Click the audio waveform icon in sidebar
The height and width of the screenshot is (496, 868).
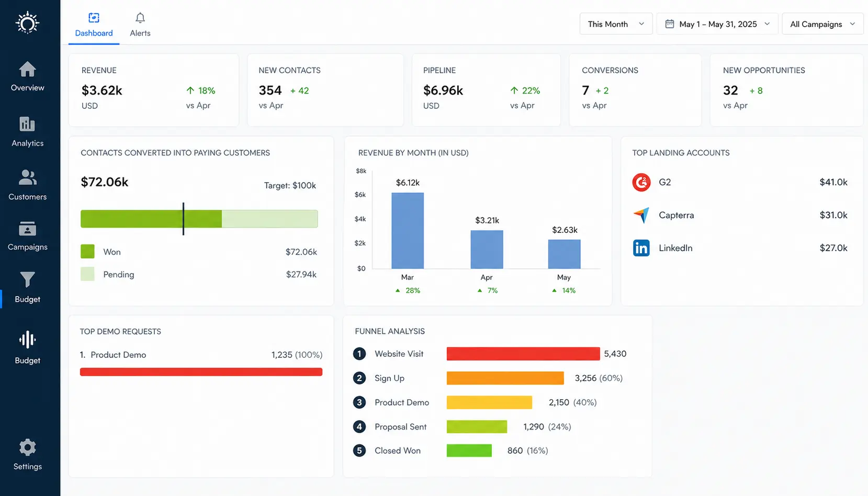click(27, 340)
